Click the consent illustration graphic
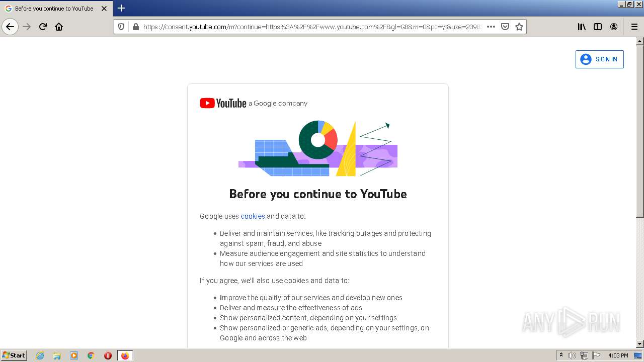644x362 pixels. click(x=318, y=148)
